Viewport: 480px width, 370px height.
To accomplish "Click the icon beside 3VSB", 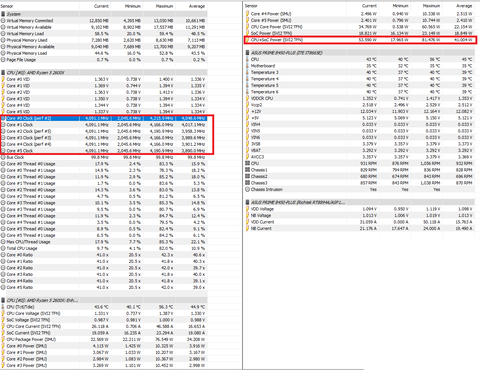I will pos(247,144).
